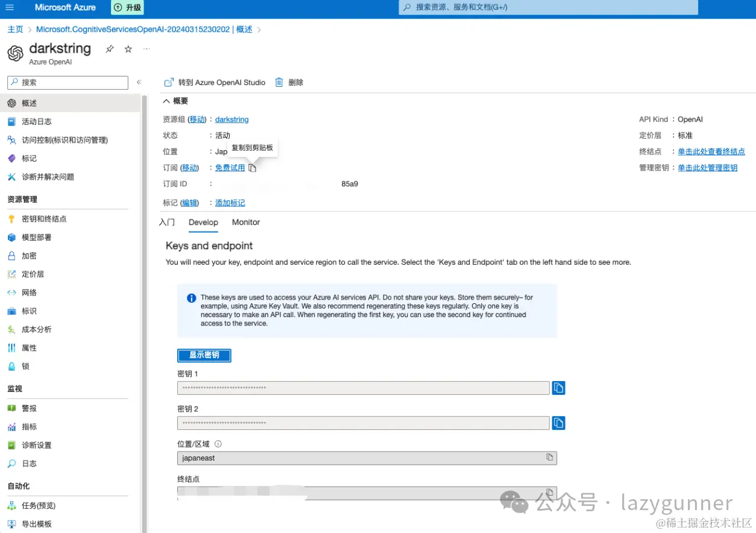Open 成本分析 icon

click(x=11, y=329)
